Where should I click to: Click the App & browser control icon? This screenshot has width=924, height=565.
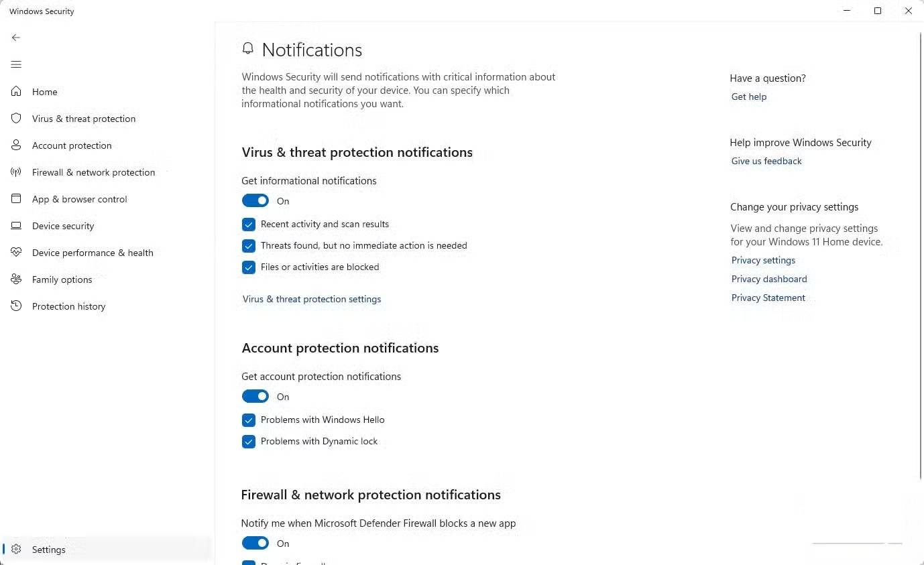(x=16, y=199)
